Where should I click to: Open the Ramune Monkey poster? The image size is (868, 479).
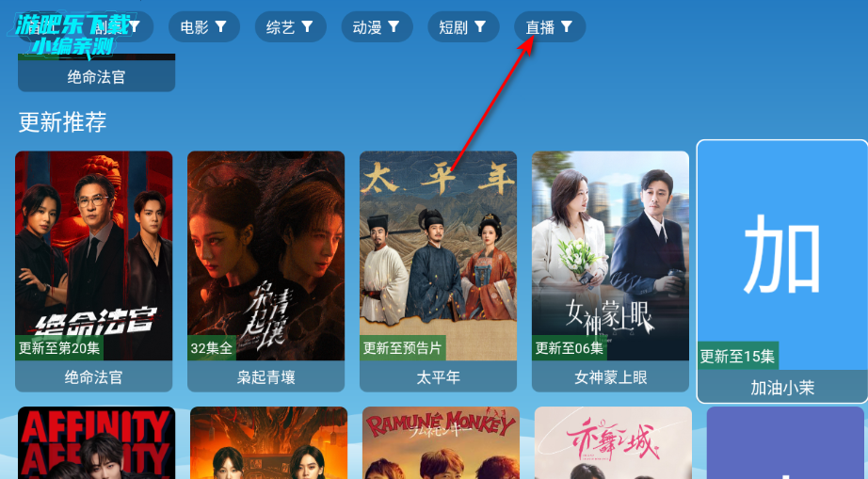(441, 442)
